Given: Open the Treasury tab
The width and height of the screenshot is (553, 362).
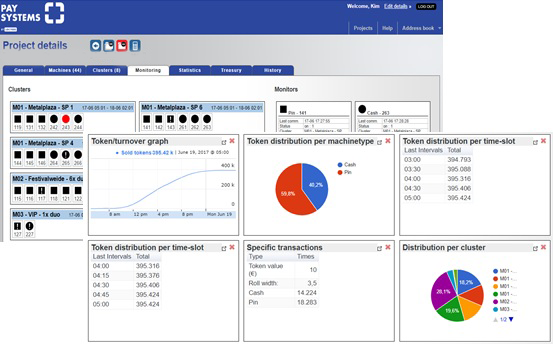Looking at the screenshot, I should tap(231, 70).
